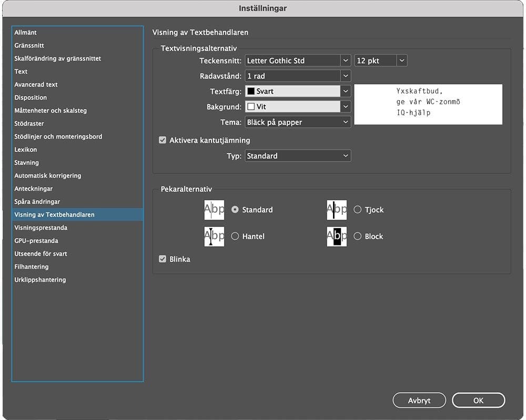The image size is (526, 420).
Task: Click the Avbryt button
Action: tap(419, 400)
